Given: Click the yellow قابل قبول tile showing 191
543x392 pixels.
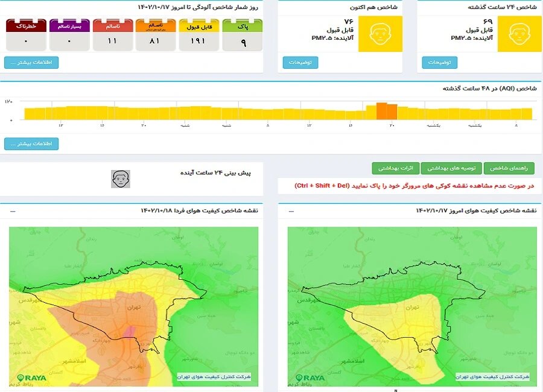Looking at the screenshot, I should click(199, 34).
